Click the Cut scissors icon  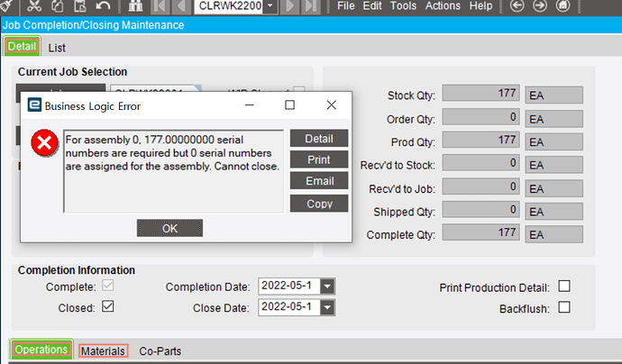pyautogui.click(x=34, y=5)
